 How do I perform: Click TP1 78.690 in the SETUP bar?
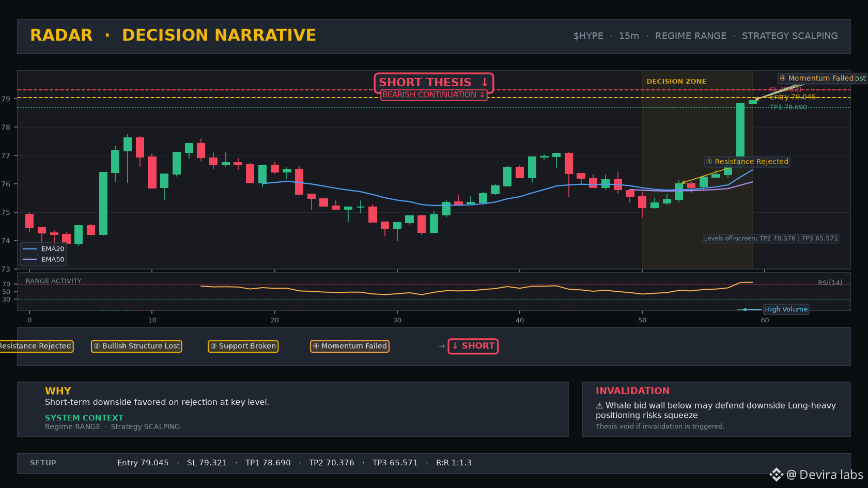[x=268, y=463]
